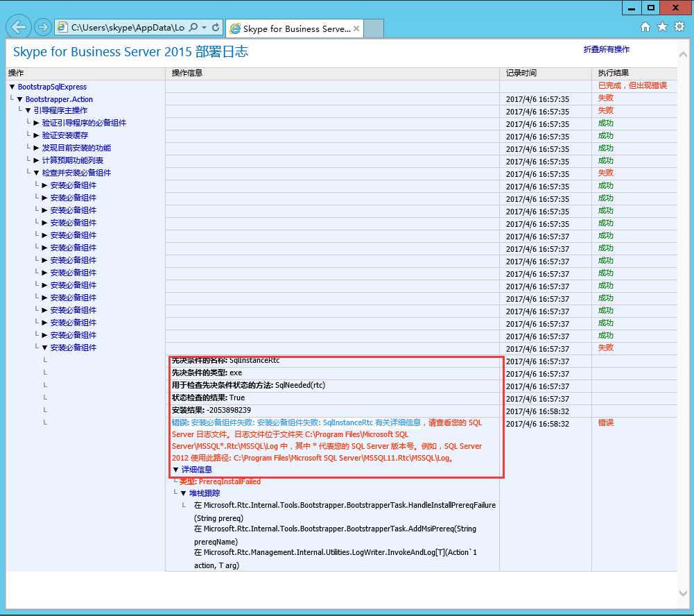Click the Bootstrapper.Action link
Screen dimensions: 694x616
(x=59, y=99)
